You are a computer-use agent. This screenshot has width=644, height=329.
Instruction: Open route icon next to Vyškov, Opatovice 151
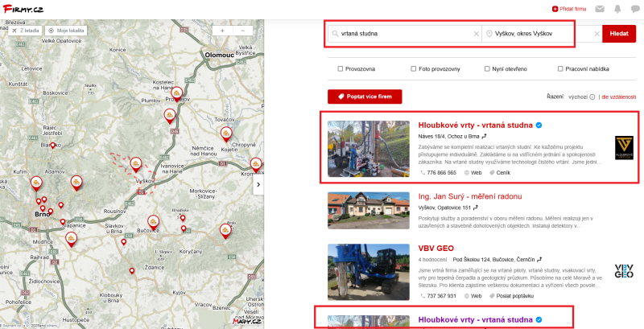pyautogui.click(x=475, y=208)
